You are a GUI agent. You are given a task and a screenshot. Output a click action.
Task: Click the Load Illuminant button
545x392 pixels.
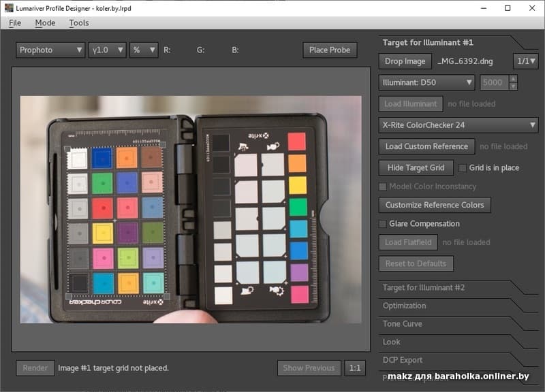[x=411, y=104]
